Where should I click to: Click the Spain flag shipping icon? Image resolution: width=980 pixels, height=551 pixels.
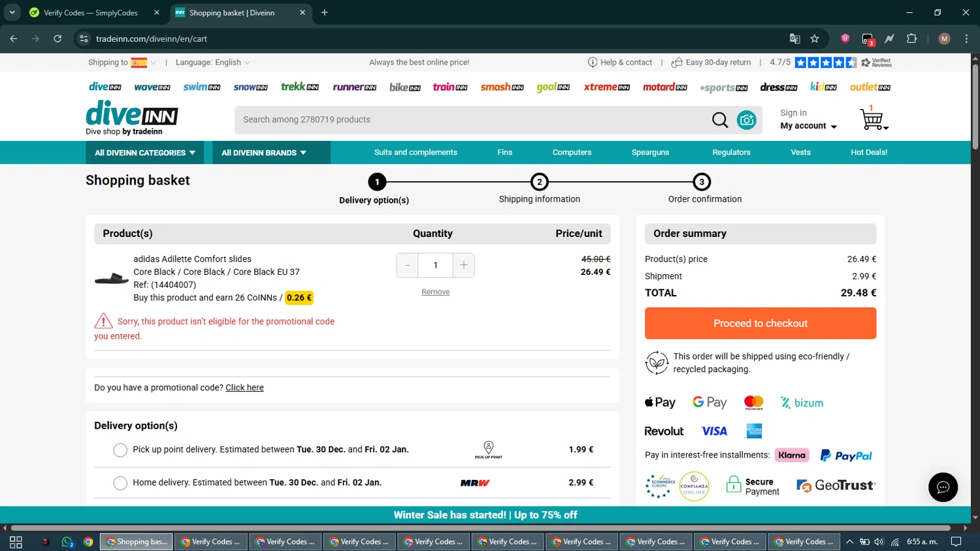[139, 63]
